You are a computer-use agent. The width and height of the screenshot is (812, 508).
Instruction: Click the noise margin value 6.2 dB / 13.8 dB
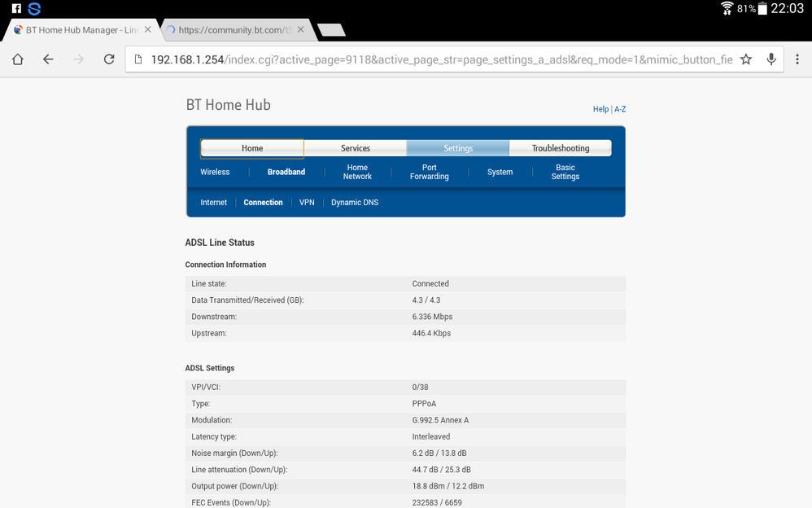point(439,453)
